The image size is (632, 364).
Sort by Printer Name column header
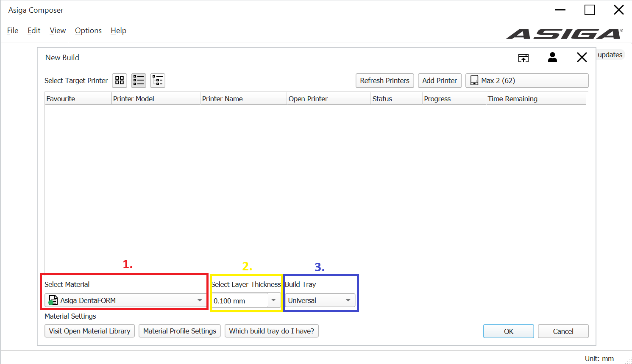point(243,99)
